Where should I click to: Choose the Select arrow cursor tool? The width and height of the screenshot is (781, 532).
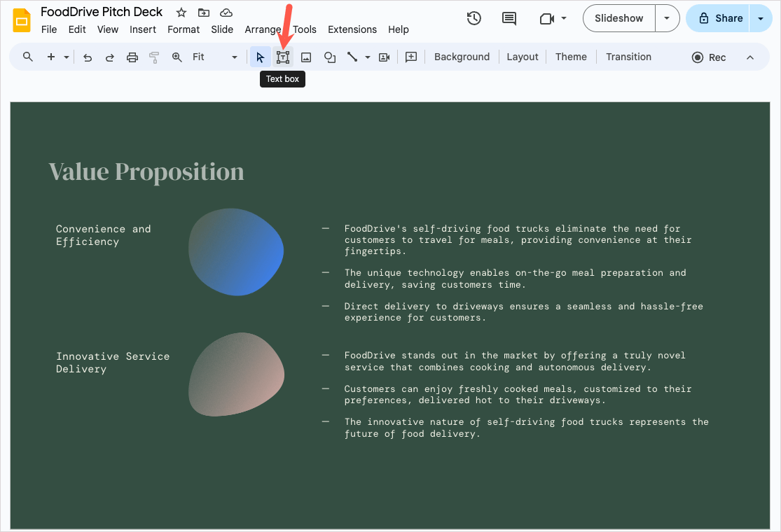(x=260, y=57)
